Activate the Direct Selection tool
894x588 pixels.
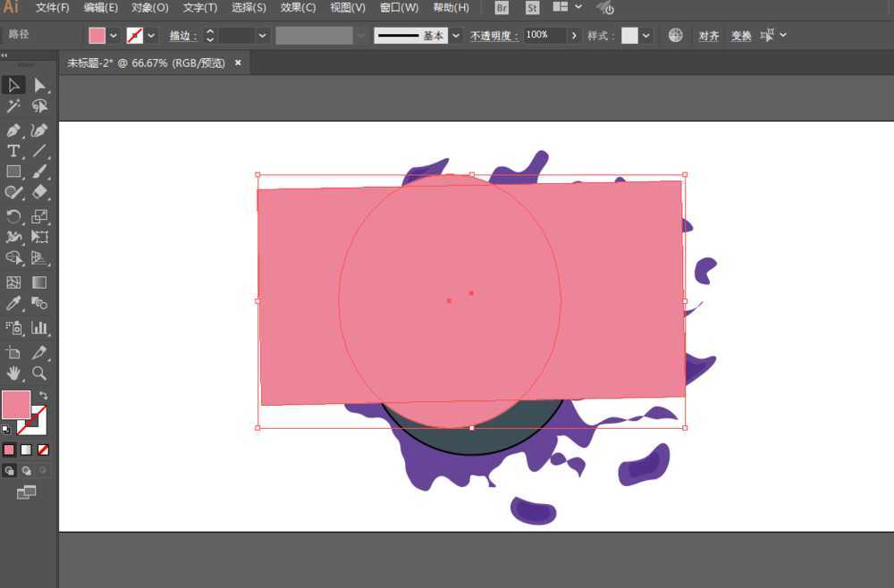tap(39, 85)
